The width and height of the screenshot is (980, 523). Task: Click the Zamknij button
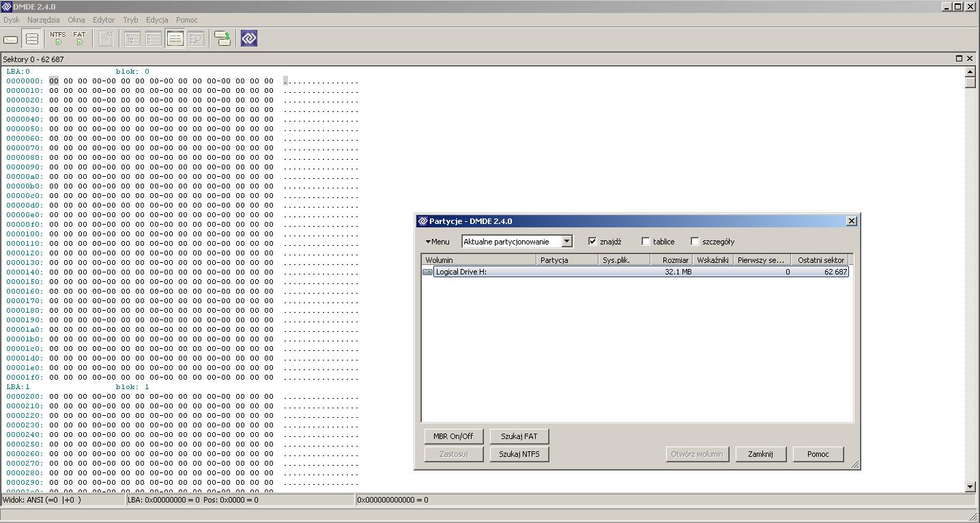(761, 454)
